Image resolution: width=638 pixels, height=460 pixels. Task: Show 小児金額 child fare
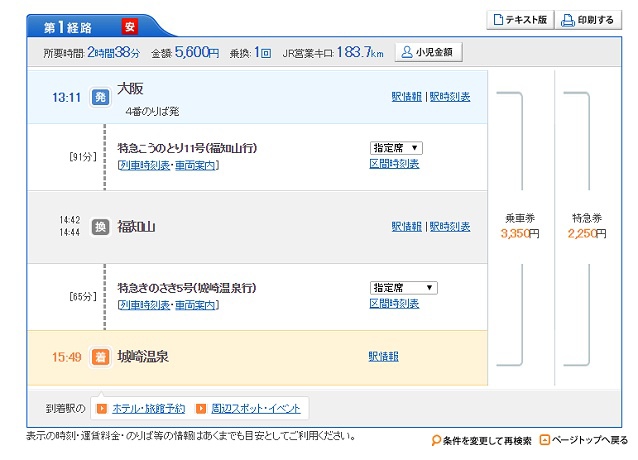(428, 52)
